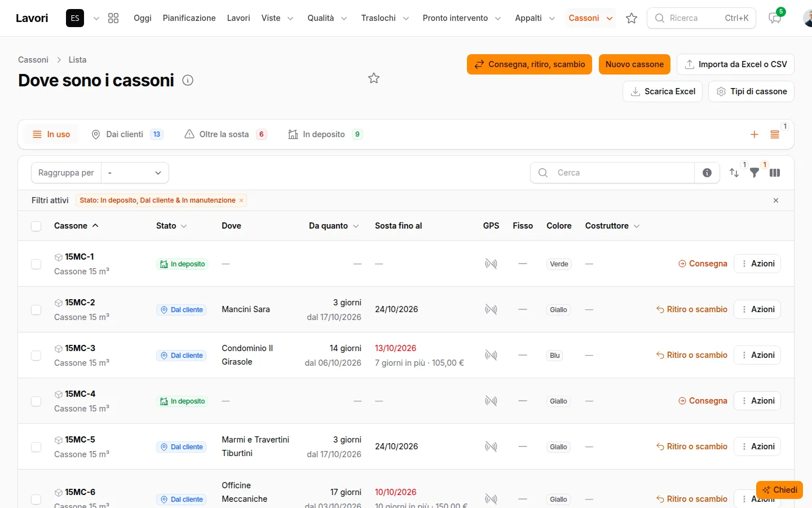Go to Pianificazione in the top menu

click(189, 18)
